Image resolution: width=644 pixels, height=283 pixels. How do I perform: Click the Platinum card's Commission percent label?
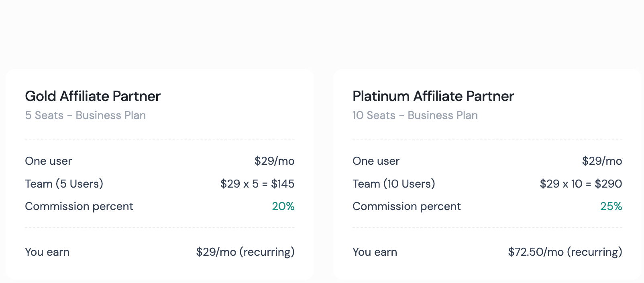pos(407,206)
